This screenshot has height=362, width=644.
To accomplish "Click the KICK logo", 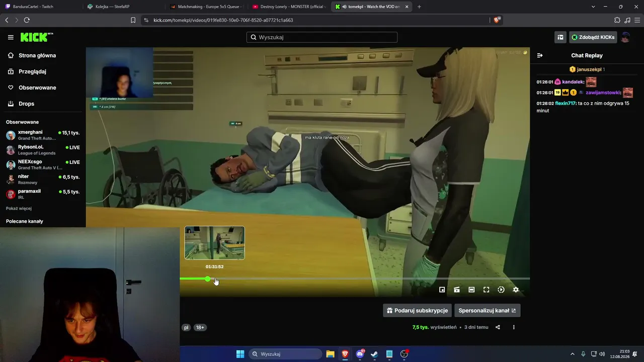I will click(37, 37).
